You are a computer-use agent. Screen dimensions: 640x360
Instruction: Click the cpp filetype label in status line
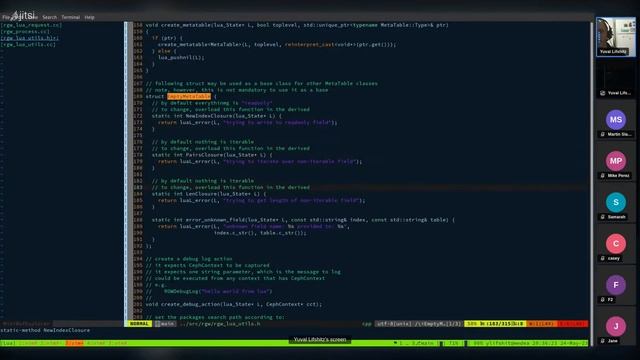click(367, 324)
